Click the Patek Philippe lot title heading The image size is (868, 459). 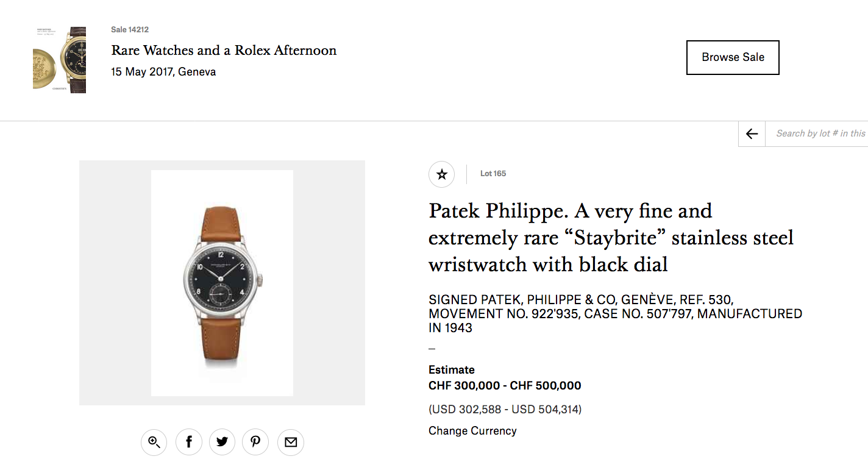point(611,238)
